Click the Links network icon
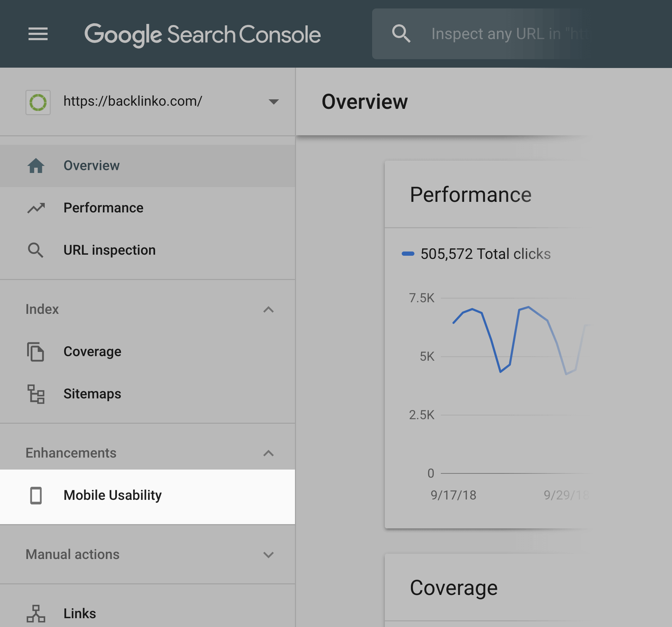 point(36,614)
